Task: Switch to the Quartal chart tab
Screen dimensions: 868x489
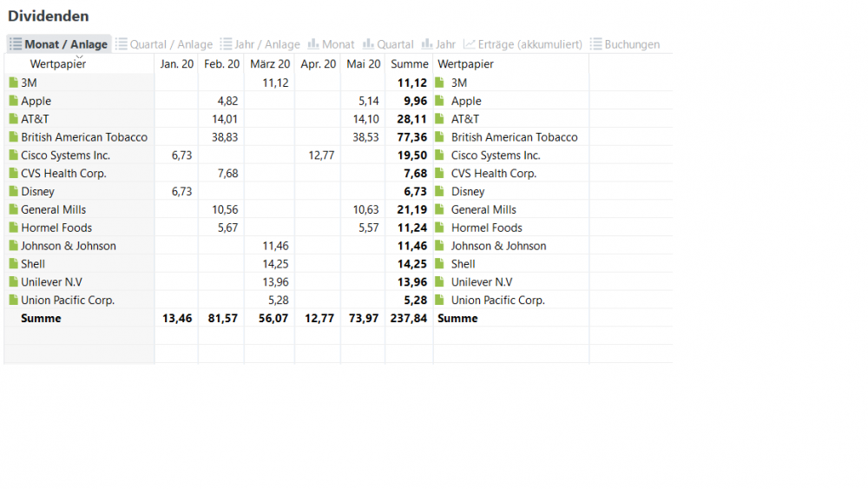Action: point(388,44)
